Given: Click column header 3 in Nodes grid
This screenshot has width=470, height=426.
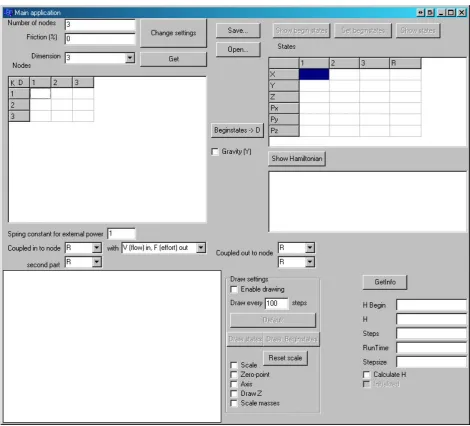Looking at the screenshot, I should 83,83.
